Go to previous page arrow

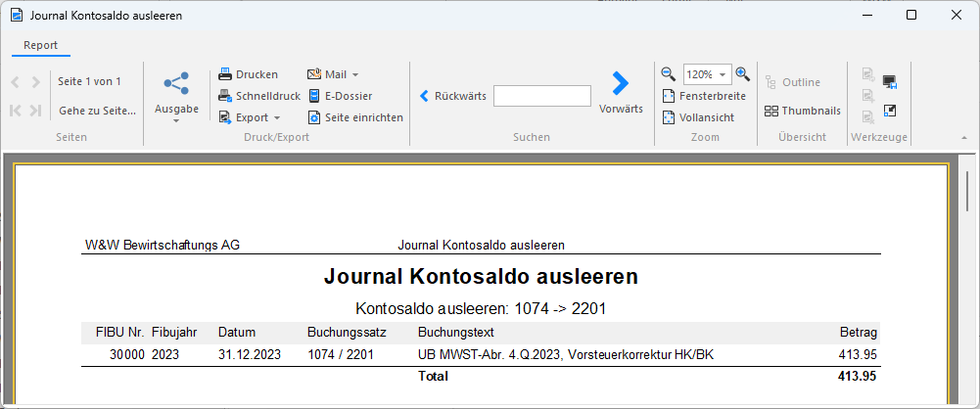(x=17, y=82)
